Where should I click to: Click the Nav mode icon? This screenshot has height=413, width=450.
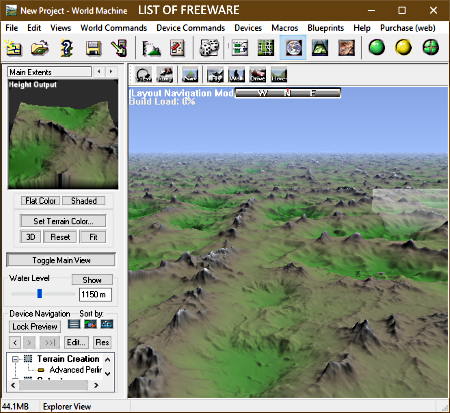[x=190, y=75]
